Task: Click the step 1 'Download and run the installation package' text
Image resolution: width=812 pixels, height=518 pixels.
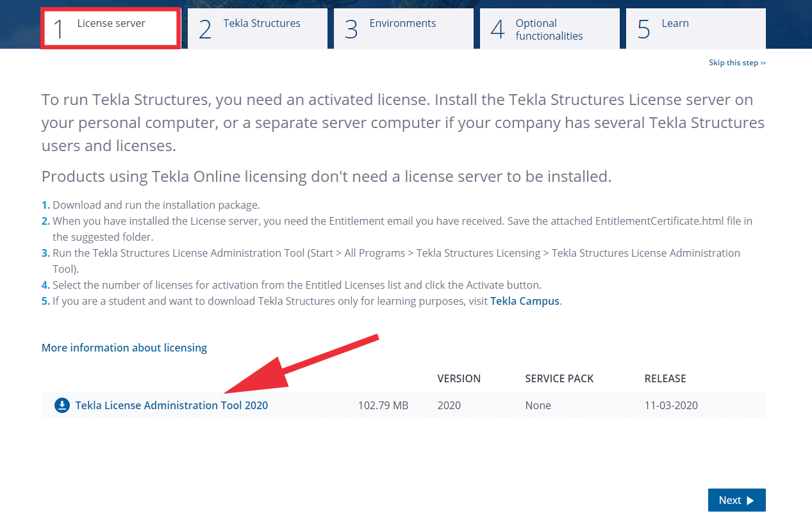Action: pyautogui.click(x=156, y=206)
